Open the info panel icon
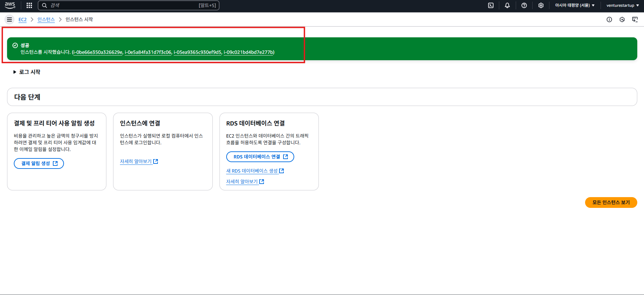The image size is (644, 295). coord(609,20)
